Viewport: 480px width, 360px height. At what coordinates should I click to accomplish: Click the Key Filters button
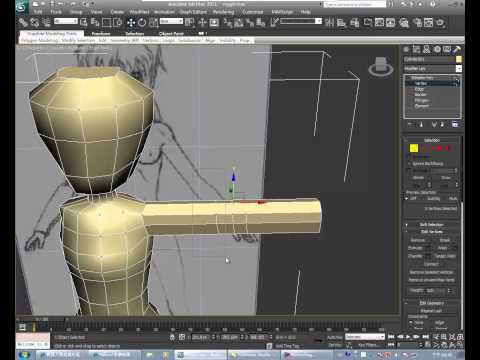pyautogui.click(x=367, y=345)
